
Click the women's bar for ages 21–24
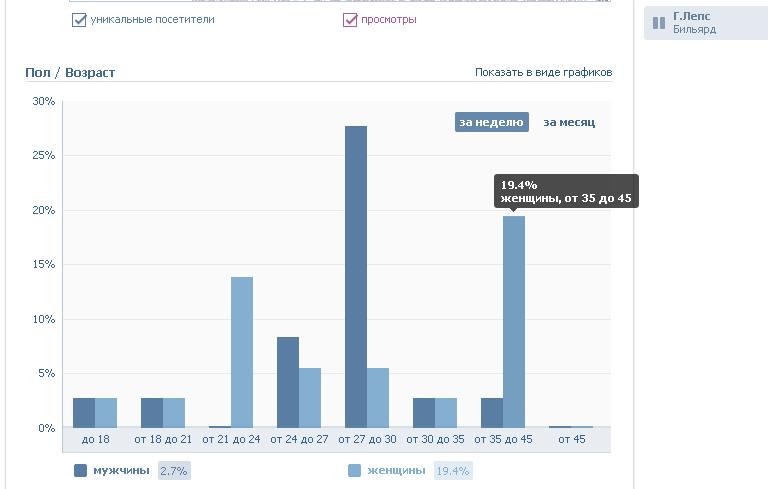click(x=242, y=352)
